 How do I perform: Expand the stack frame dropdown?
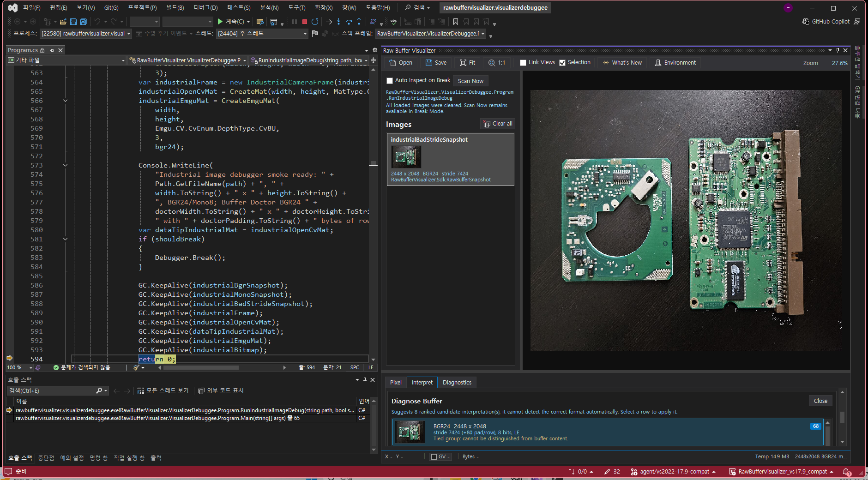click(430, 34)
